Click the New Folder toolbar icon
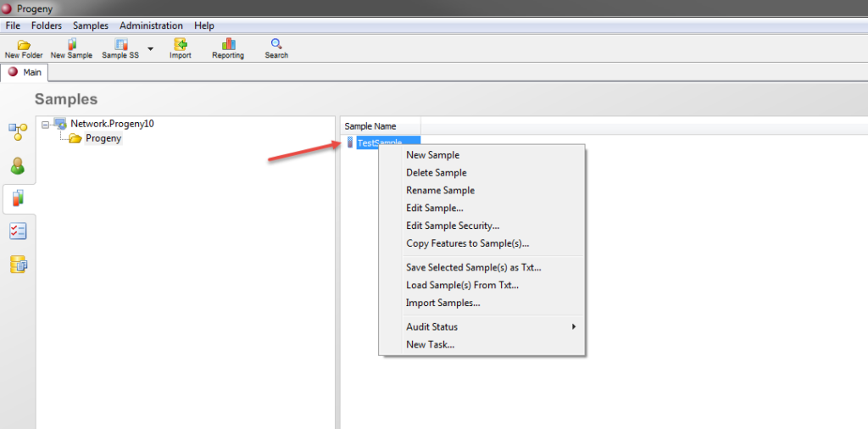The image size is (868, 429). (x=24, y=45)
